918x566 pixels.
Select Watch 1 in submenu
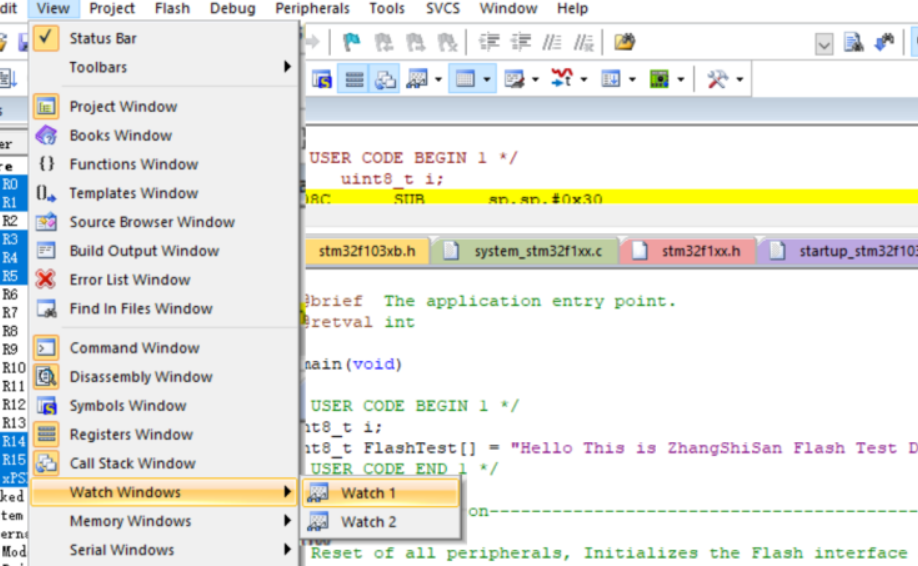click(x=381, y=493)
